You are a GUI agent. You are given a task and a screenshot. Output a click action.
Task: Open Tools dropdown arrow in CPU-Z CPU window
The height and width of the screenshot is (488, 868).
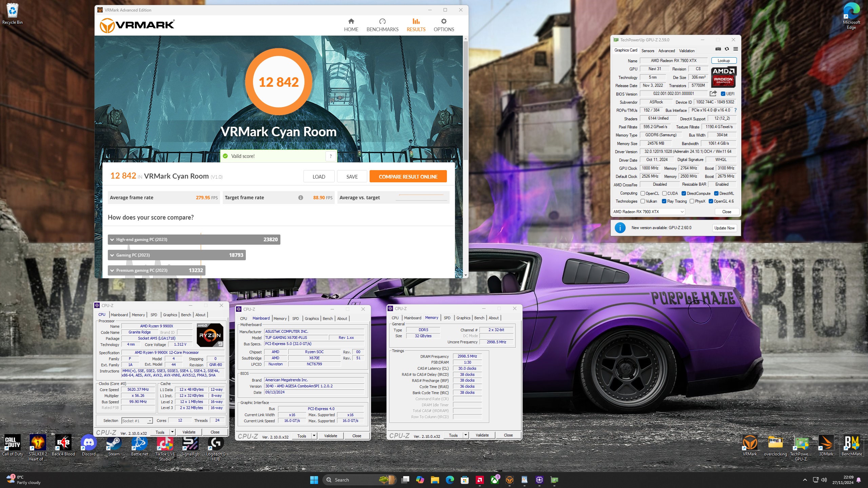pyautogui.click(x=172, y=432)
